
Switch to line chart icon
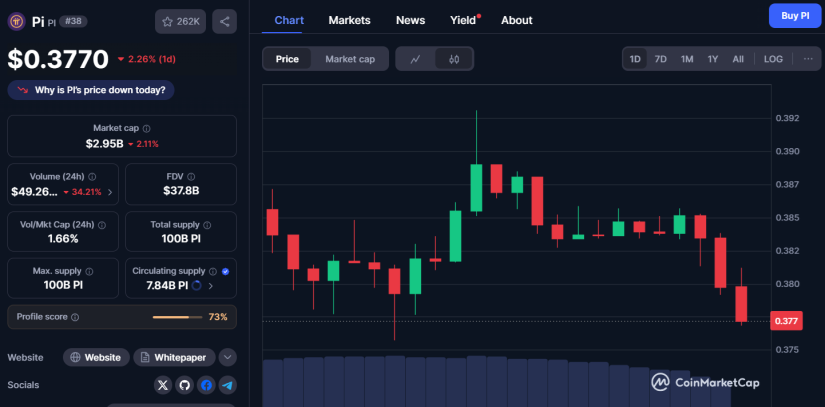(x=416, y=59)
